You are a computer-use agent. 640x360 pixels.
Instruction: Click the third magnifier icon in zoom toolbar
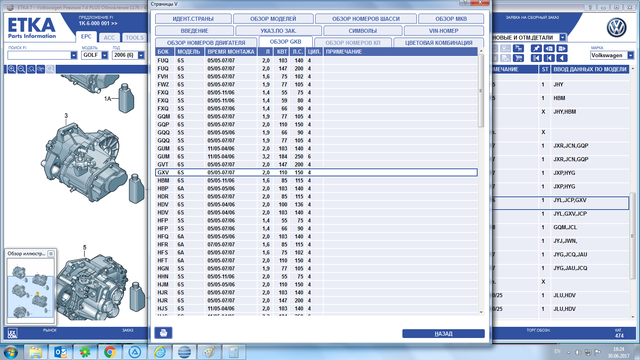[x=31, y=69]
